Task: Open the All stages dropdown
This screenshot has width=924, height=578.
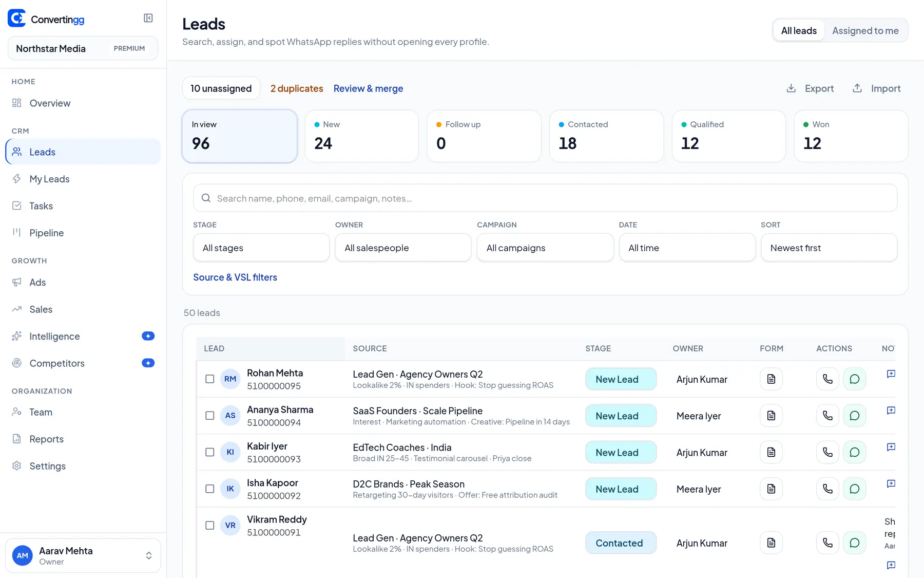Action: 261,248
